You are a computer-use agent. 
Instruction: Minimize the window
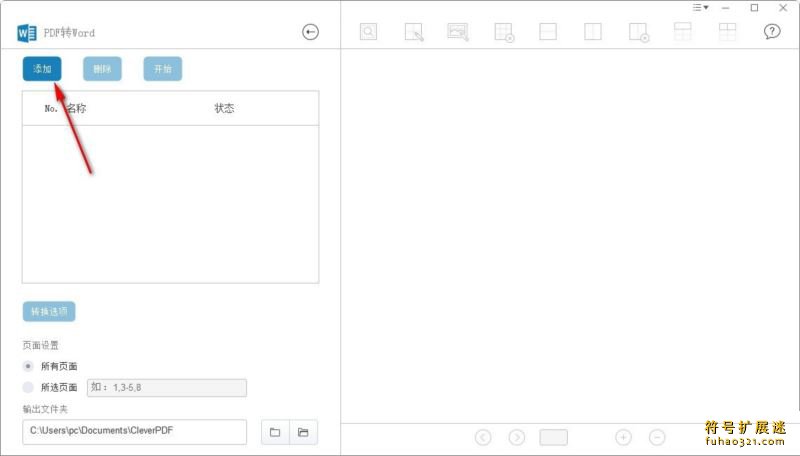click(x=726, y=8)
